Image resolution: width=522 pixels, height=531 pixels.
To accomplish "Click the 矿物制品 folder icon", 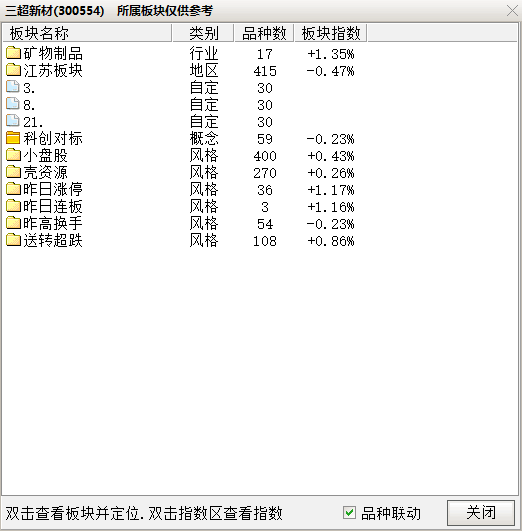I will (13, 53).
